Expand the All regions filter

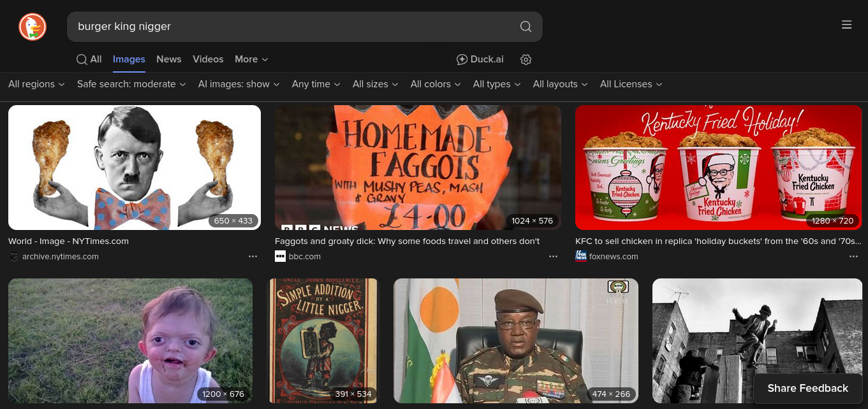coord(36,84)
